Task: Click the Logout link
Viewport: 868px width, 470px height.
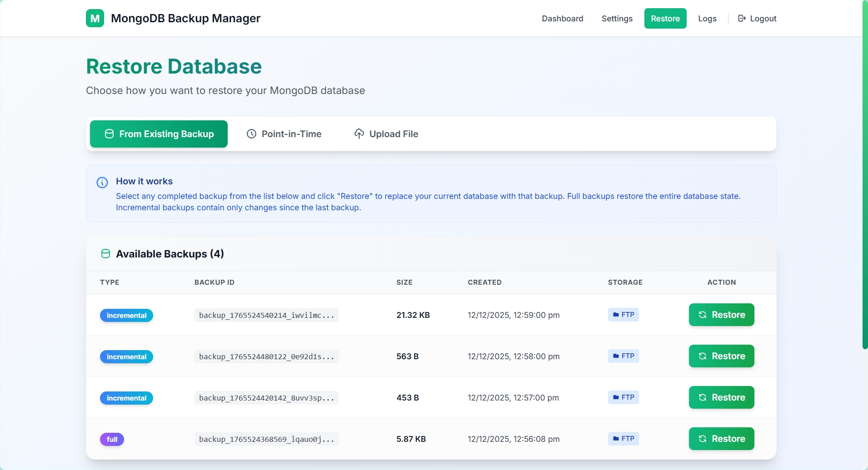Action: (x=757, y=19)
